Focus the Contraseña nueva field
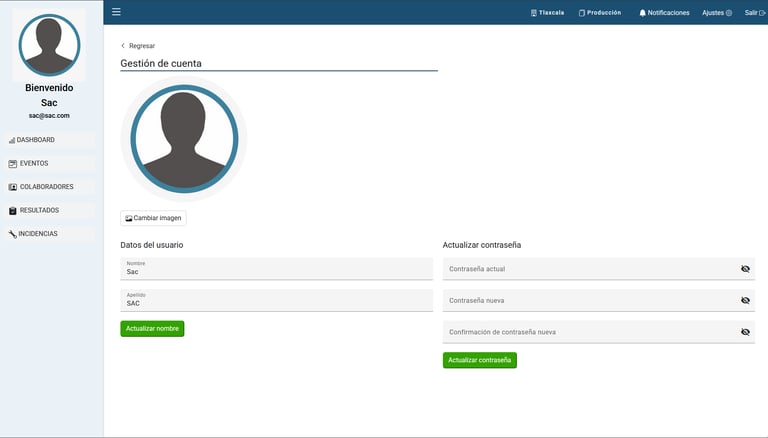This screenshot has height=438, width=768. click(599, 300)
